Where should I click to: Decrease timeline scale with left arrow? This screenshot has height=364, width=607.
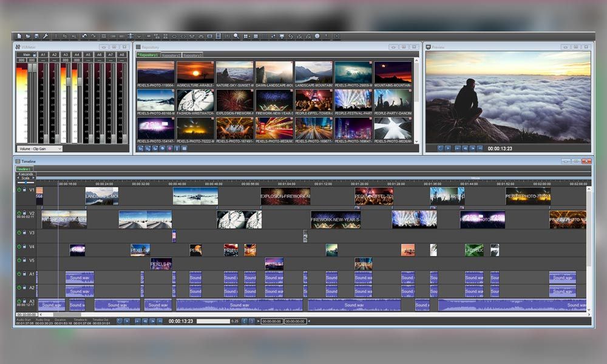click(x=18, y=178)
